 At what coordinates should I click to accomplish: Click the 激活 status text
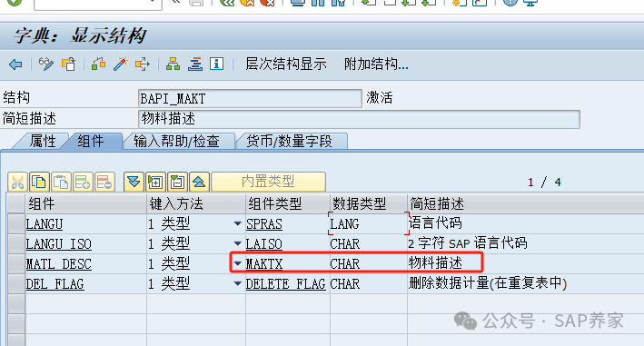tap(380, 98)
